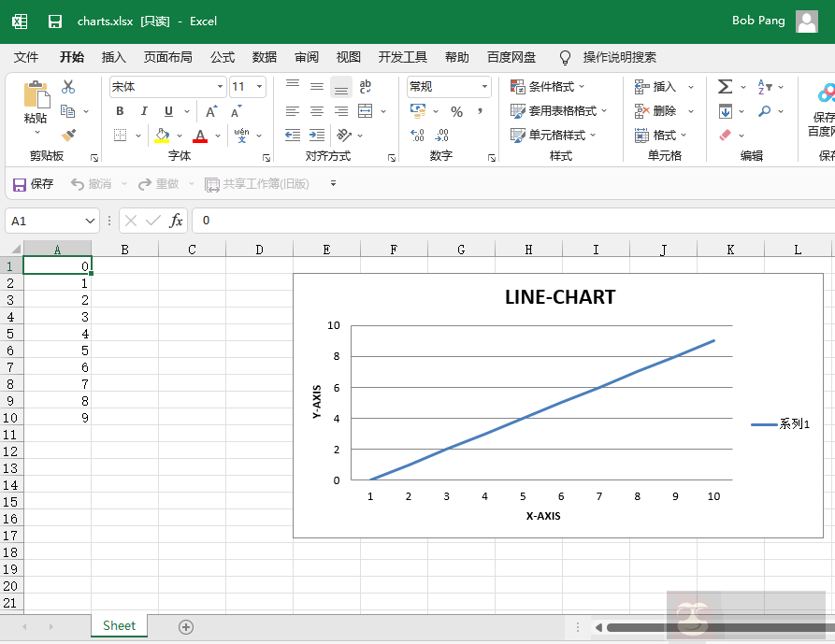Click the add new sheet plus icon
Image resolution: width=835 pixels, height=644 pixels.
pyautogui.click(x=186, y=626)
